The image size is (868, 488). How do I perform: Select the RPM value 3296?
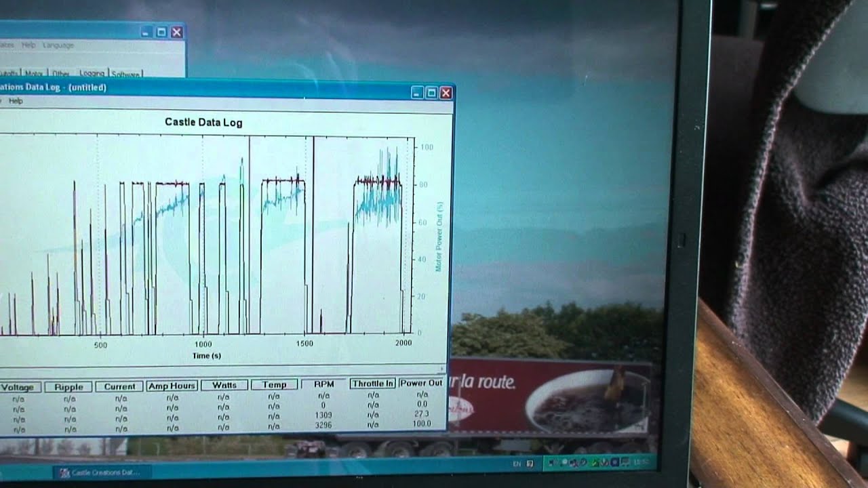click(323, 424)
